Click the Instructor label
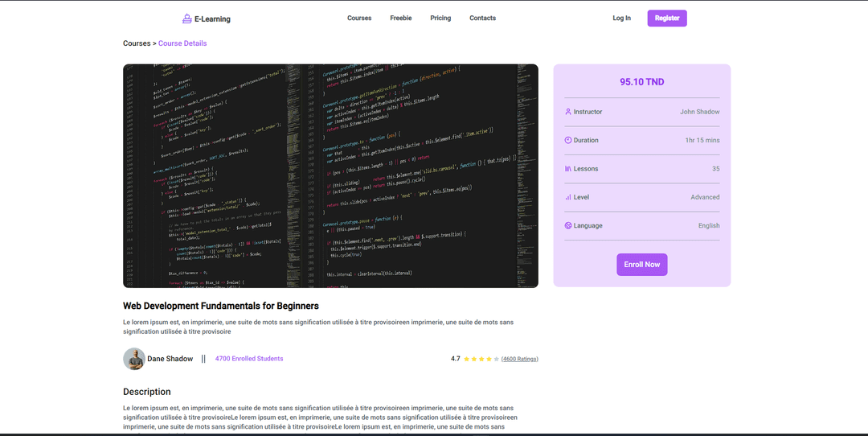 (588, 111)
